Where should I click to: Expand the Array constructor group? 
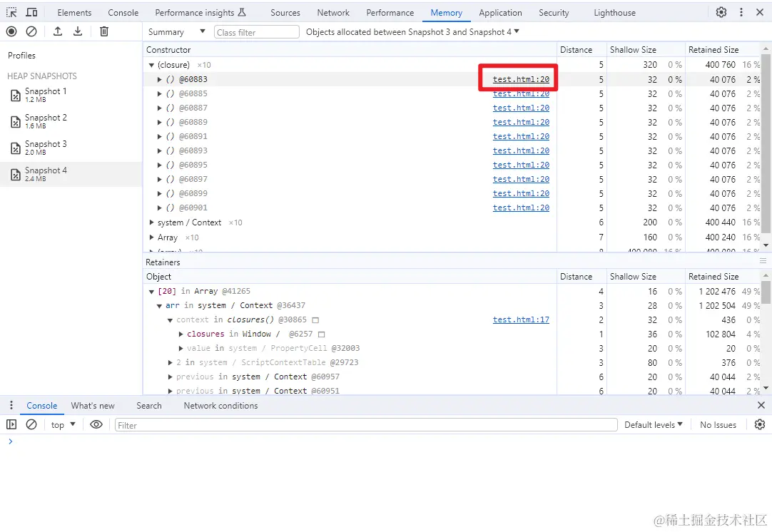tap(152, 237)
